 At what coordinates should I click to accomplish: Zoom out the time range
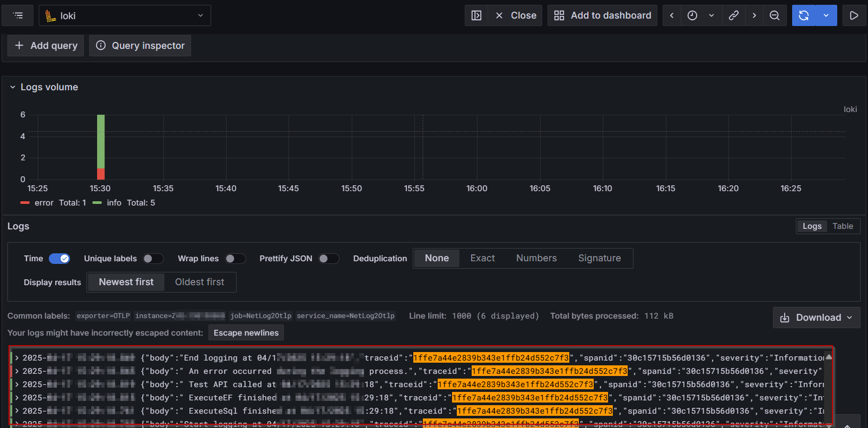pyautogui.click(x=775, y=15)
